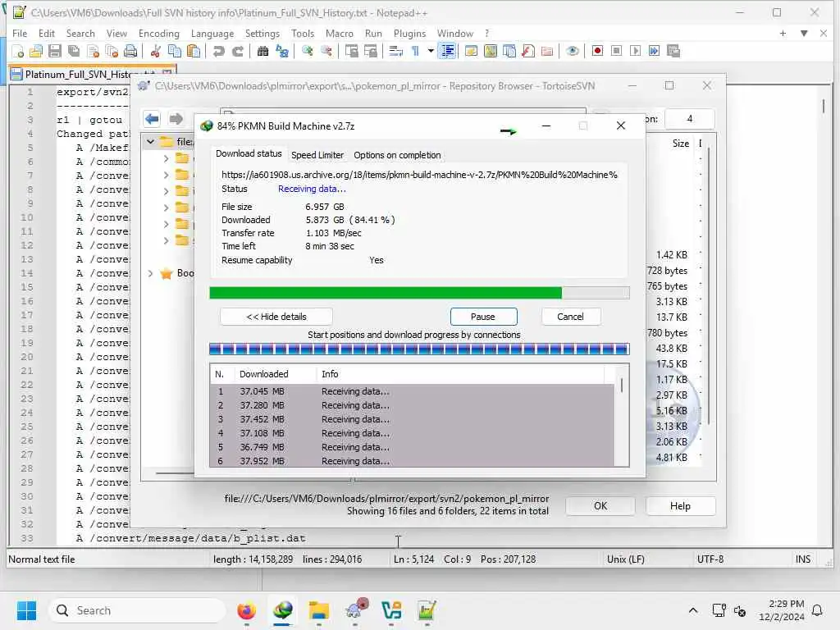
Task: Toggle the Indent guide toolbar button
Action: pos(447,52)
